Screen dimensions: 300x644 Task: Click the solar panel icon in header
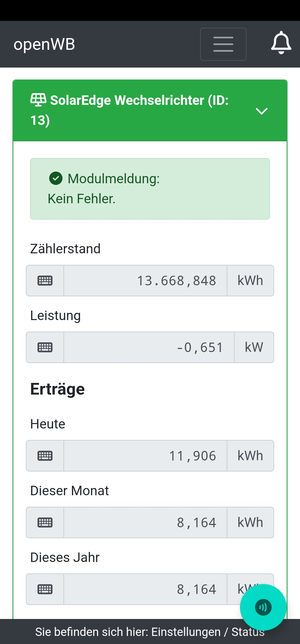pos(38,100)
